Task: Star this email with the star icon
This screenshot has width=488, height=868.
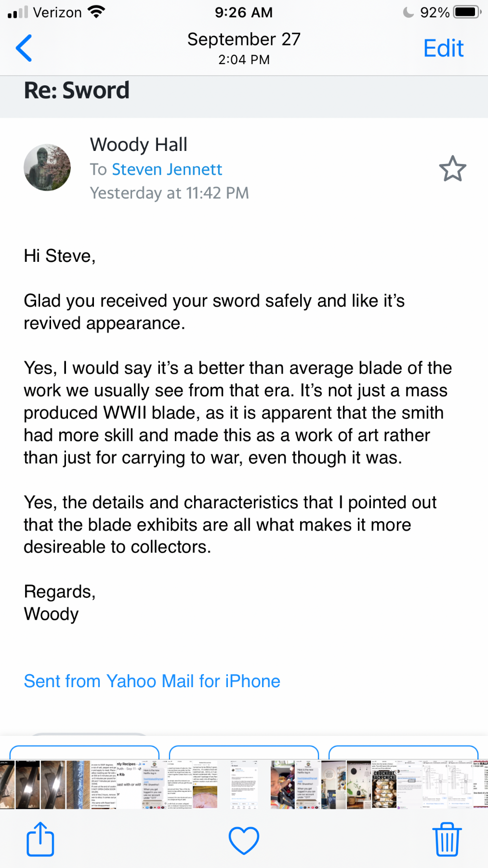Action: click(x=452, y=169)
